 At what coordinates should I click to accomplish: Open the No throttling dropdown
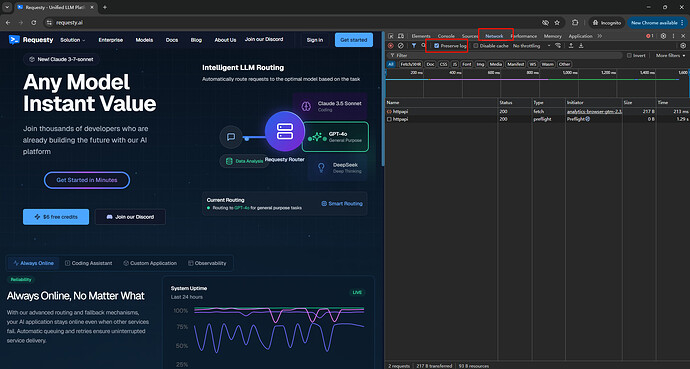(532, 46)
